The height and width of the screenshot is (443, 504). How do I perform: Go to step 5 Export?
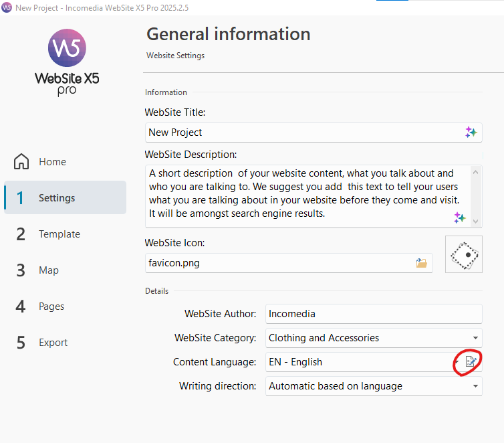65,343
